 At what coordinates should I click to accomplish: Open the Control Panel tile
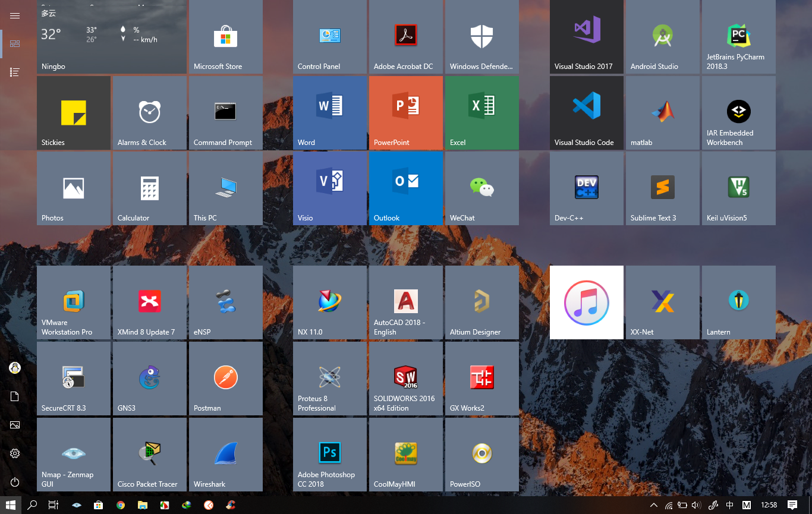coord(330,37)
